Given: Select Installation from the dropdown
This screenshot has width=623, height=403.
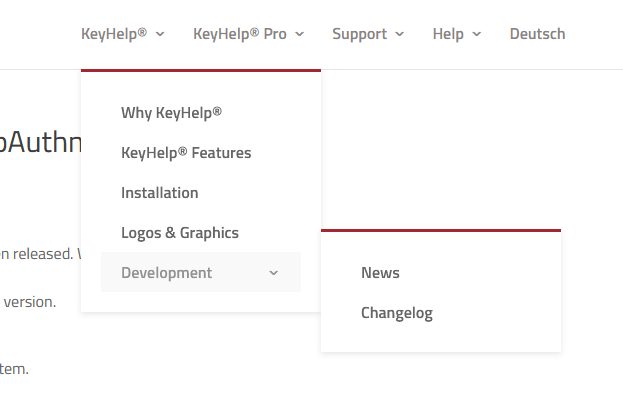Looking at the screenshot, I should coord(160,193).
